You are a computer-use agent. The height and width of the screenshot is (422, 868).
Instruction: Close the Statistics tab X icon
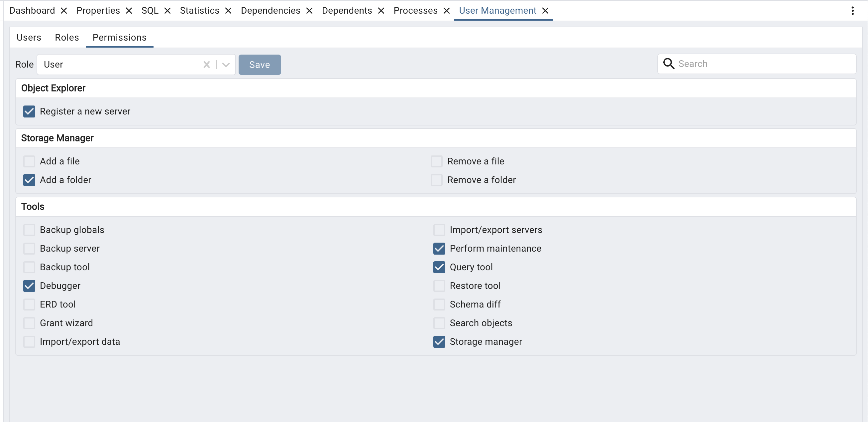pyautogui.click(x=228, y=11)
